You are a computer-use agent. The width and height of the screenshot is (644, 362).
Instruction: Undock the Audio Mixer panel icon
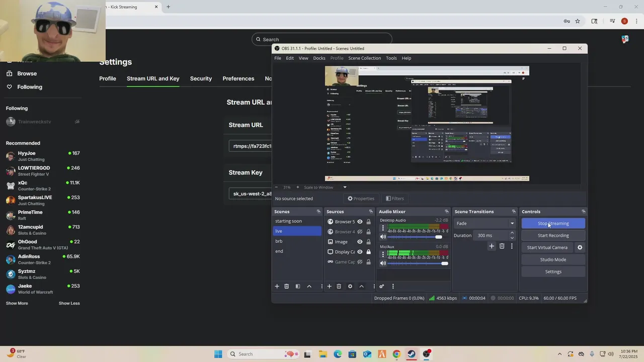tap(446, 212)
